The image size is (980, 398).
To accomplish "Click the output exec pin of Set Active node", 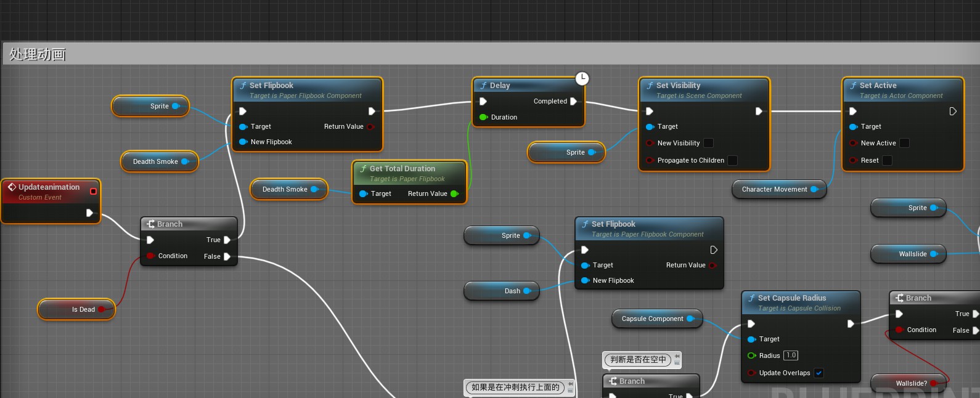I will pyautogui.click(x=953, y=112).
